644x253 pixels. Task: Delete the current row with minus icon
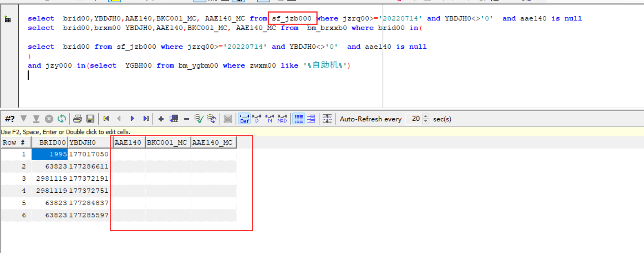click(187, 119)
